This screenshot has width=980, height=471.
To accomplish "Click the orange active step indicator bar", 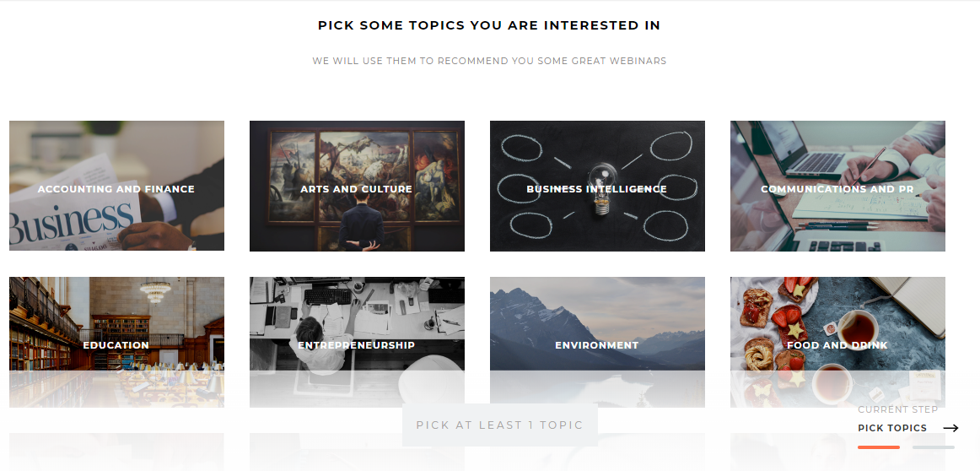I will tap(878, 447).
